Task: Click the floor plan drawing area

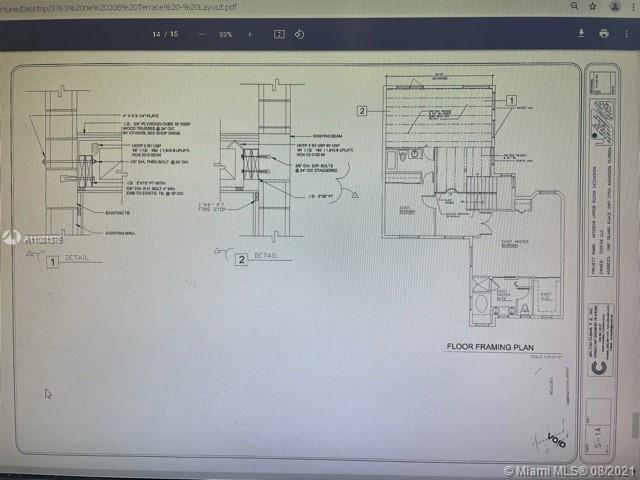Action: tap(450, 170)
